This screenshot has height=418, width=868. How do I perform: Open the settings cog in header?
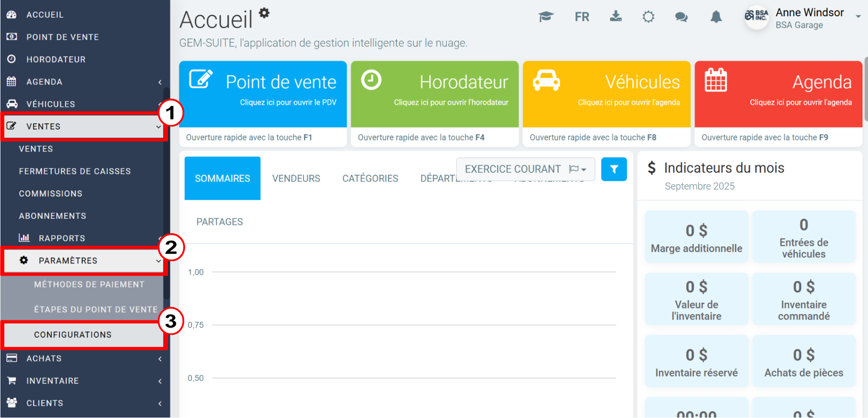coord(649,17)
